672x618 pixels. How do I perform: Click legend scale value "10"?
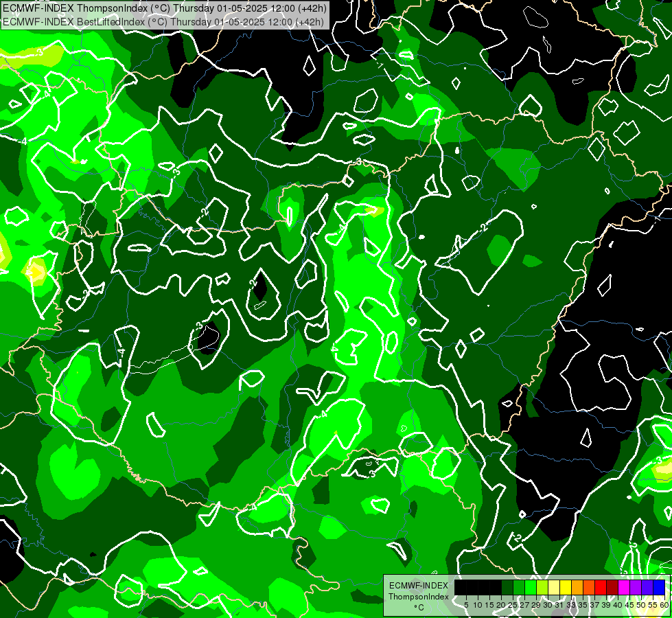pos(478,605)
